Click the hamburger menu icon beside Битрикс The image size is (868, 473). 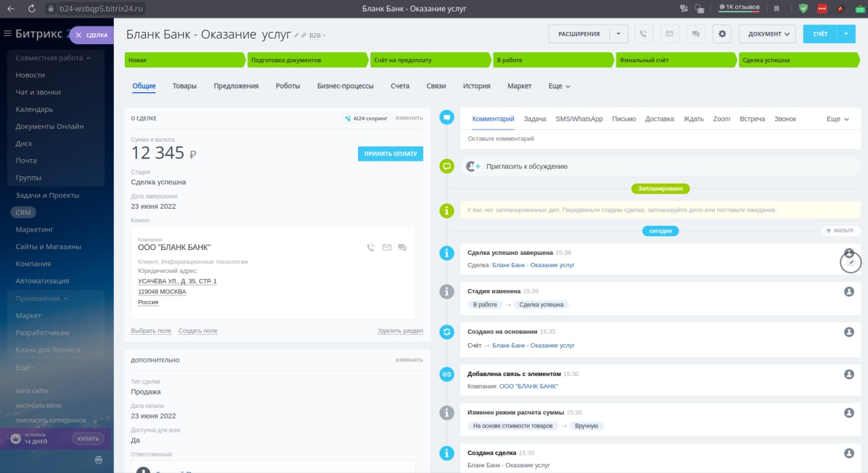pyautogui.click(x=8, y=34)
